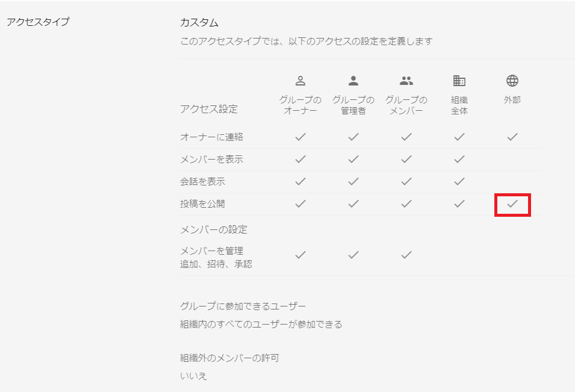Click the entire organization building icon
This screenshot has width=575, height=392.
pos(459,81)
